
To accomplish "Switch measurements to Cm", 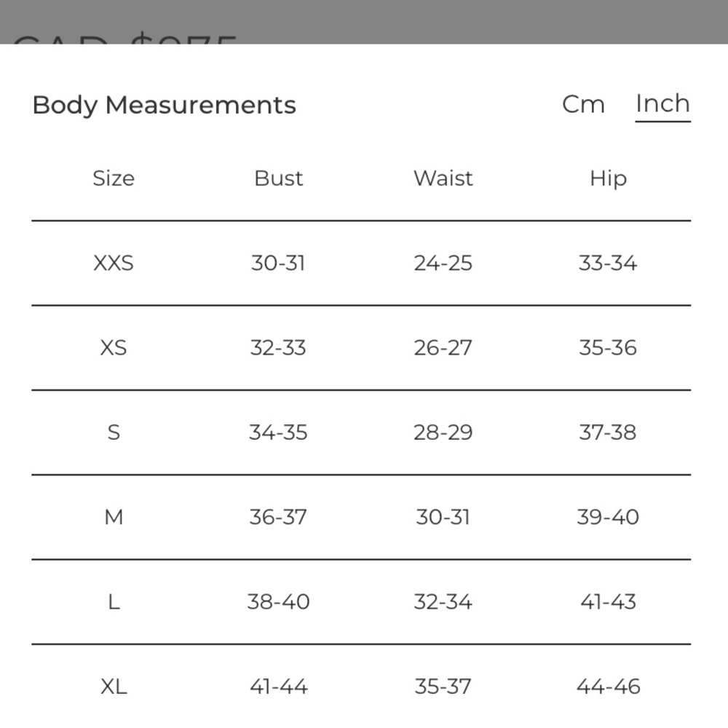I will point(583,104).
